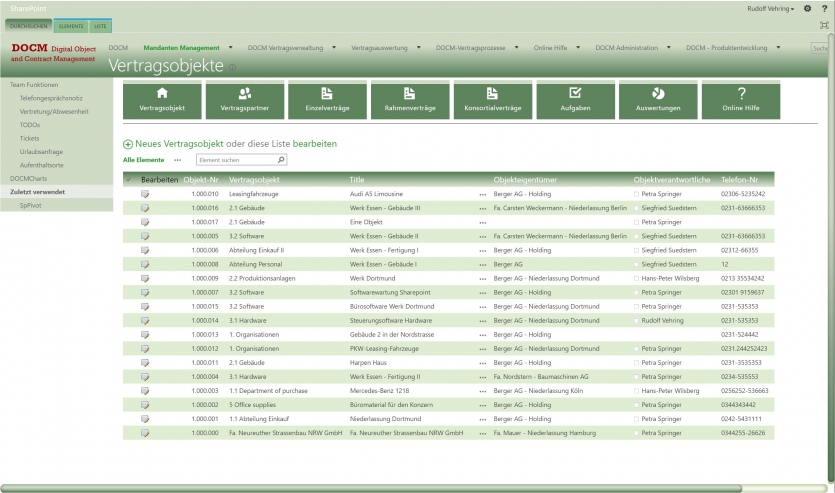Open the Einzelverträge tile
The height and width of the screenshot is (493, 835).
pyautogui.click(x=327, y=100)
